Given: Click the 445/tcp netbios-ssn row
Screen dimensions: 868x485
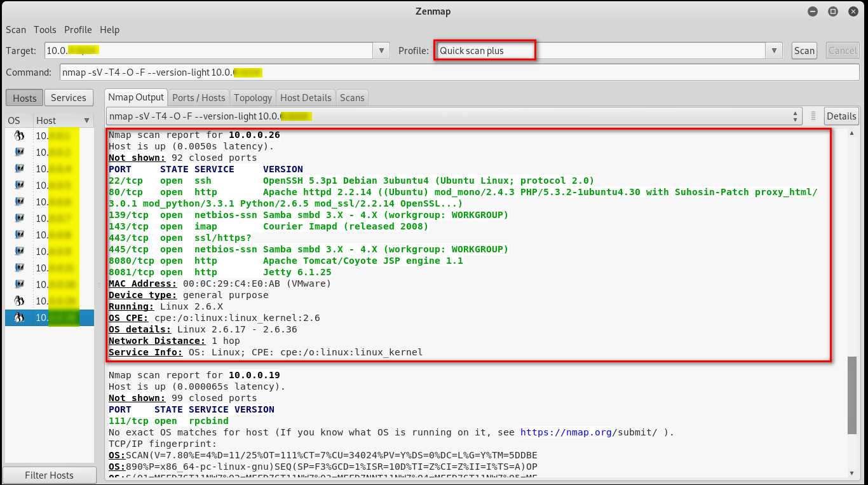Looking at the screenshot, I should tap(309, 249).
